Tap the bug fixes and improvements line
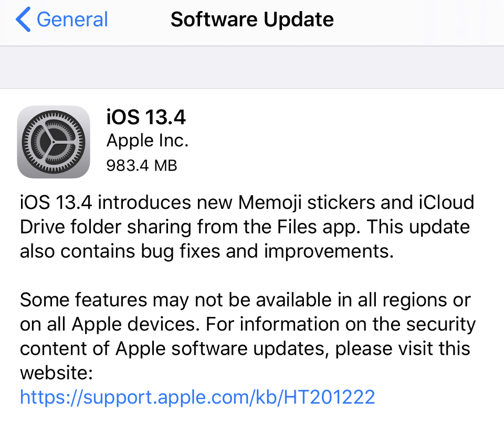Screen dimensions: 504x426 [207, 251]
